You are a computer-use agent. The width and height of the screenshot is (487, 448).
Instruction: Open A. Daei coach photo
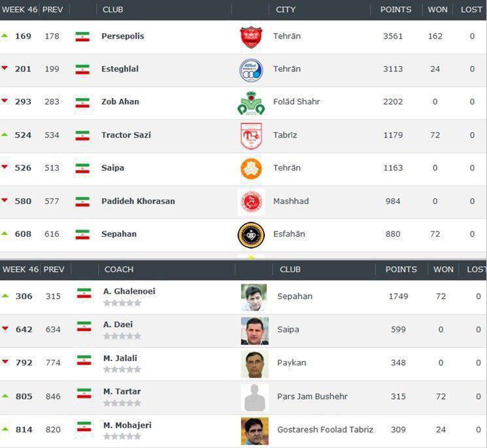point(255,331)
